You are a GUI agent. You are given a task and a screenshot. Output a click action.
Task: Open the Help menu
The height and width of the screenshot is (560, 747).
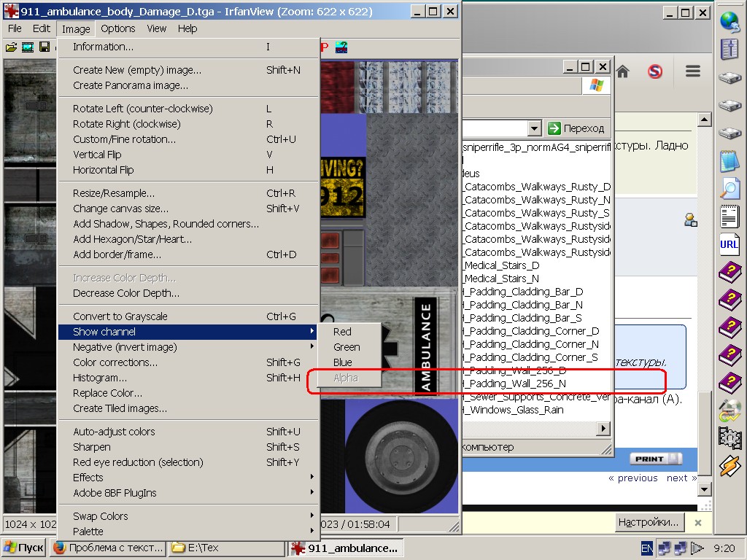(x=187, y=28)
